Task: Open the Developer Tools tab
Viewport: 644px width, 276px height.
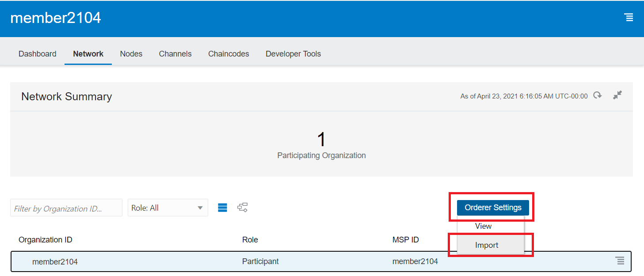Action: [x=293, y=54]
